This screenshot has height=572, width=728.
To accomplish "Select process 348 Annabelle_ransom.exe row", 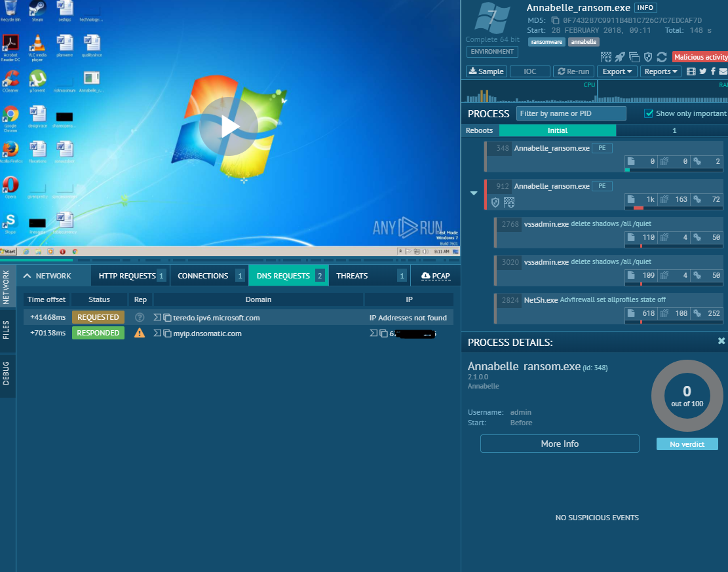I will 603,157.
